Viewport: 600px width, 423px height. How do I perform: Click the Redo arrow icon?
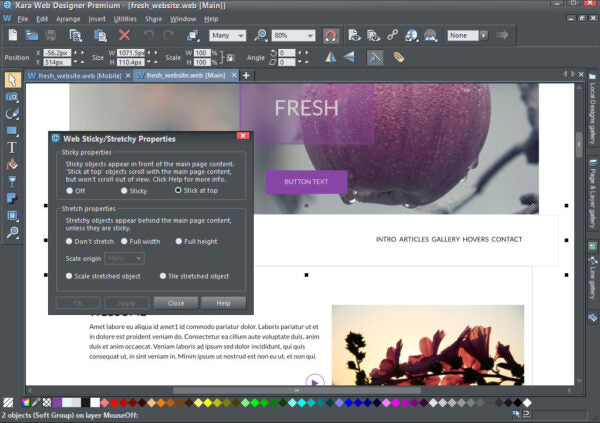point(168,35)
